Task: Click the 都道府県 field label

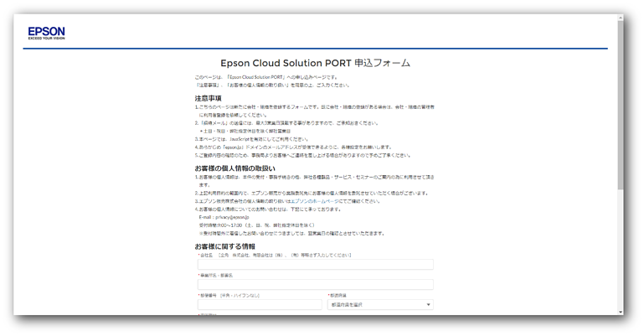Action: 337,296
